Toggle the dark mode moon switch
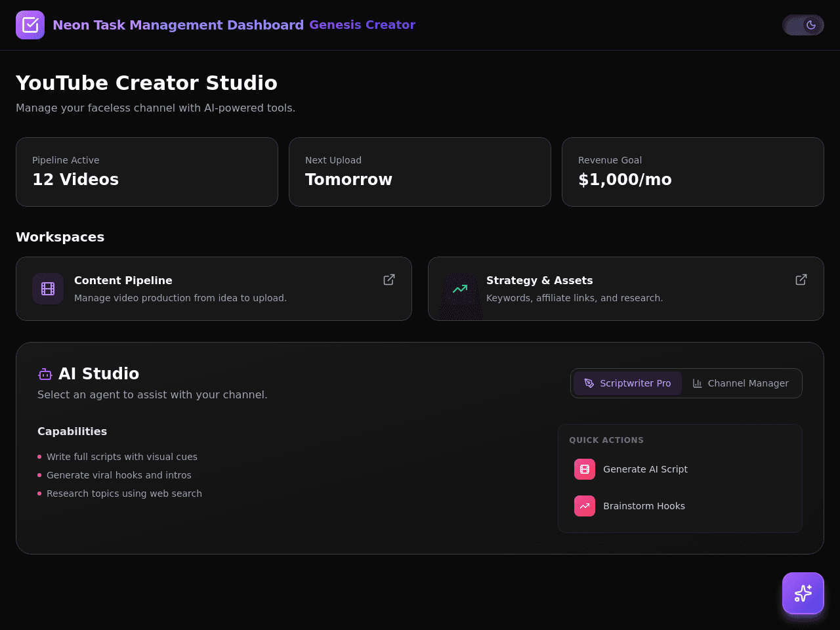The height and width of the screenshot is (630, 840). (x=803, y=25)
